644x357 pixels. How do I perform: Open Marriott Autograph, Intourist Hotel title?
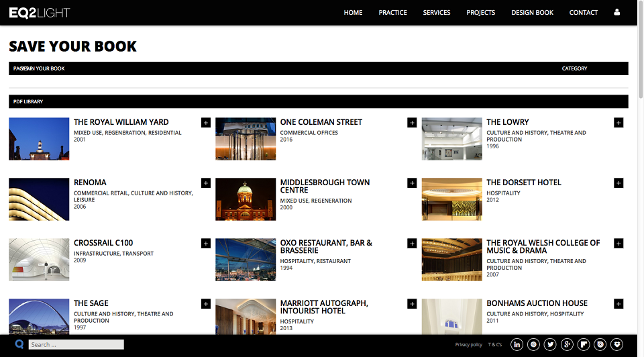point(324,307)
